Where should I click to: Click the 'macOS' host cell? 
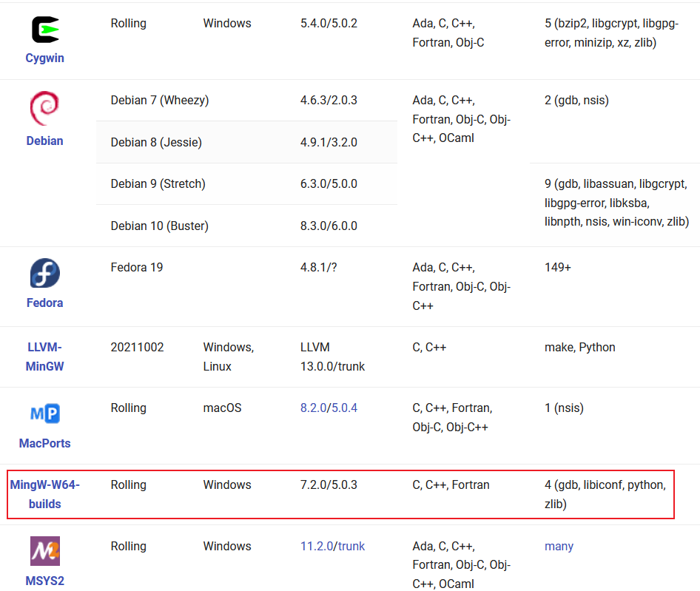[x=222, y=408]
